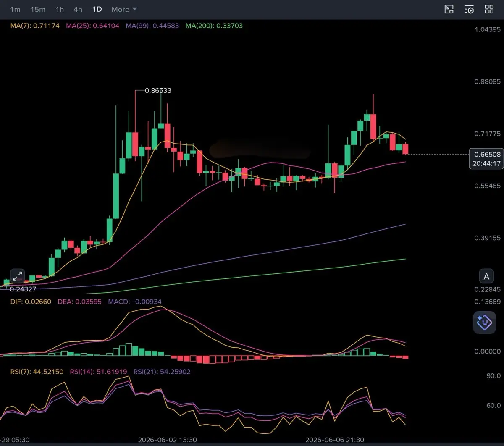Click the RSI(21): 54.25902 label
The height and width of the screenshot is (446, 504).
(162, 372)
